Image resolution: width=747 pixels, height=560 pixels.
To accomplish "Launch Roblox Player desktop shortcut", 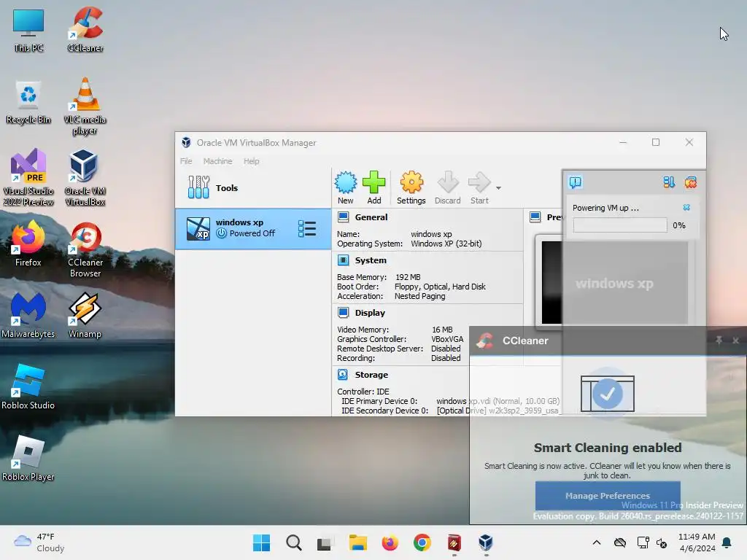I will coord(28,458).
